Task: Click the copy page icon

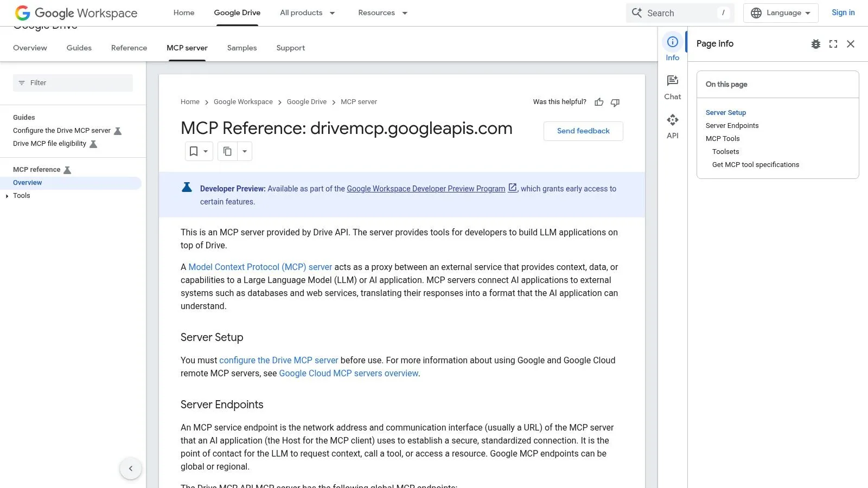Action: (x=228, y=151)
